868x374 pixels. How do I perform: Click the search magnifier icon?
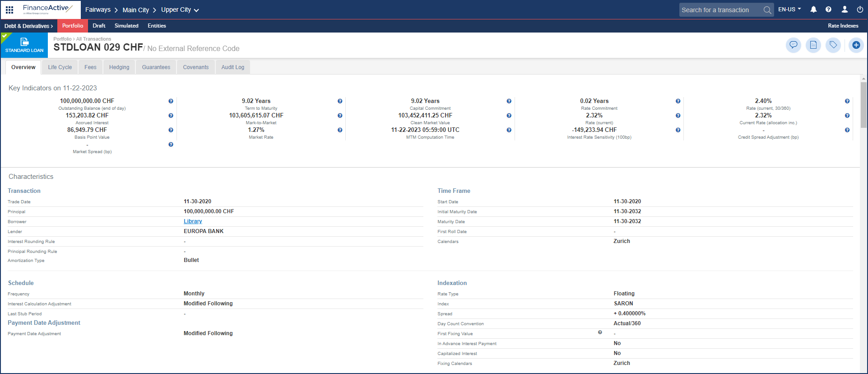click(x=767, y=10)
